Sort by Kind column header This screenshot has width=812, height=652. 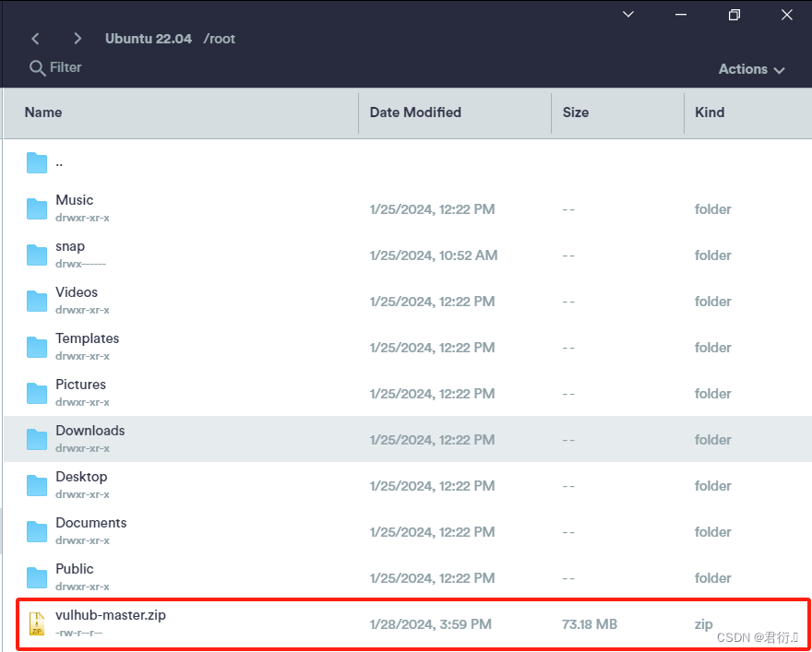tap(710, 113)
